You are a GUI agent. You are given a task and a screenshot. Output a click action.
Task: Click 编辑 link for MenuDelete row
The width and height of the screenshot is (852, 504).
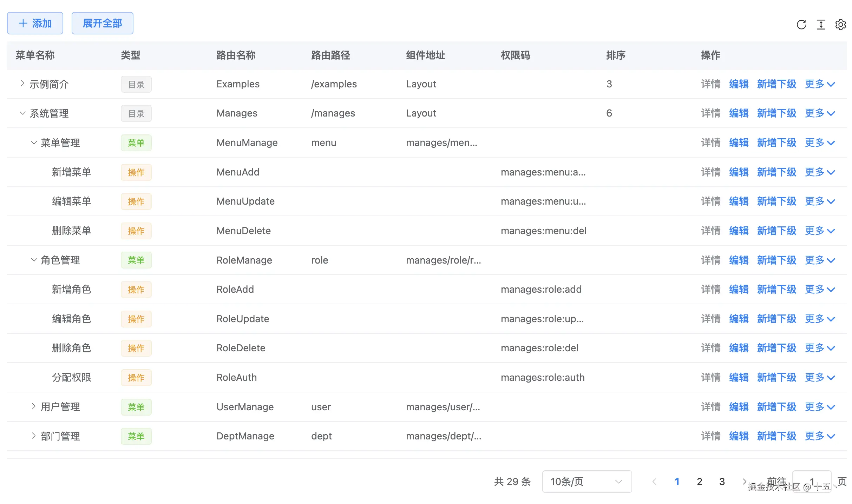click(739, 231)
